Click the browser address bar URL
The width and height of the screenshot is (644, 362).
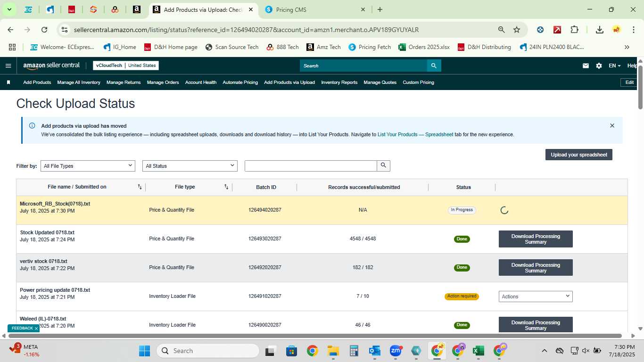pos(246,30)
